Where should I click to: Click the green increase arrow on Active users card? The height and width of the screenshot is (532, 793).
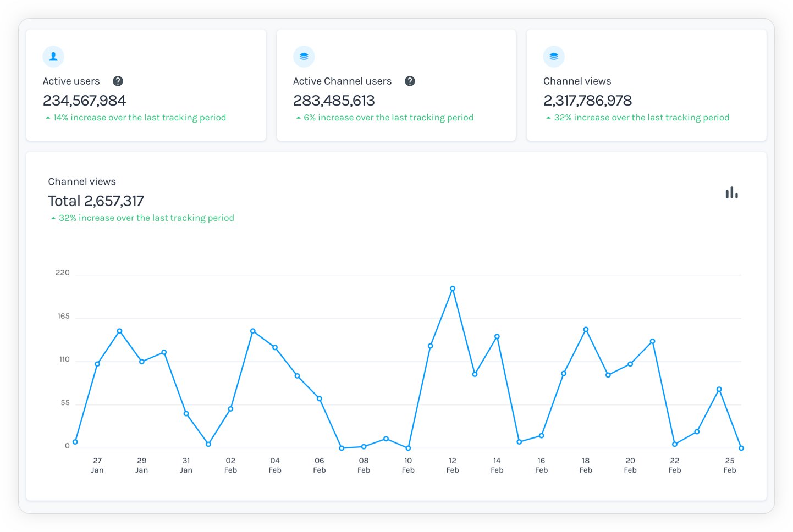pos(47,117)
